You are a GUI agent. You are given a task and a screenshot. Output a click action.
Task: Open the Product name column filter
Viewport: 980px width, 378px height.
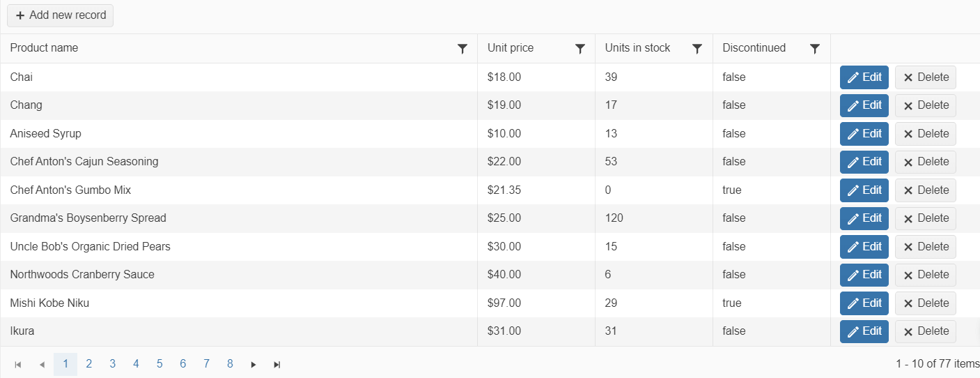(462, 48)
